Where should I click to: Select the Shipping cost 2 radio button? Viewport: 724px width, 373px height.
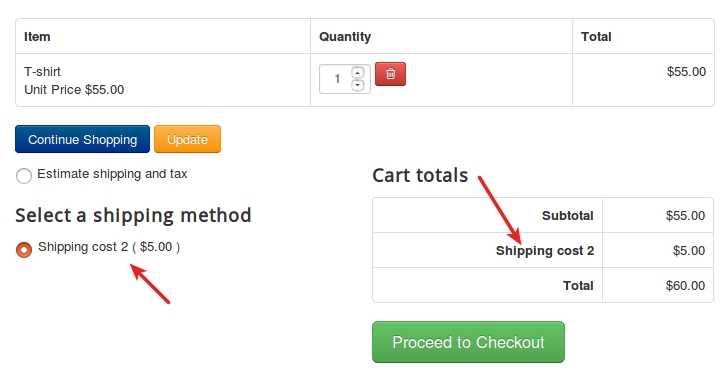(24, 249)
